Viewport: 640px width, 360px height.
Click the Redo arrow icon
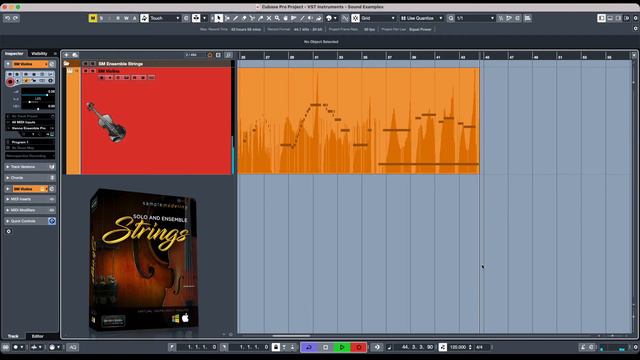(16, 18)
